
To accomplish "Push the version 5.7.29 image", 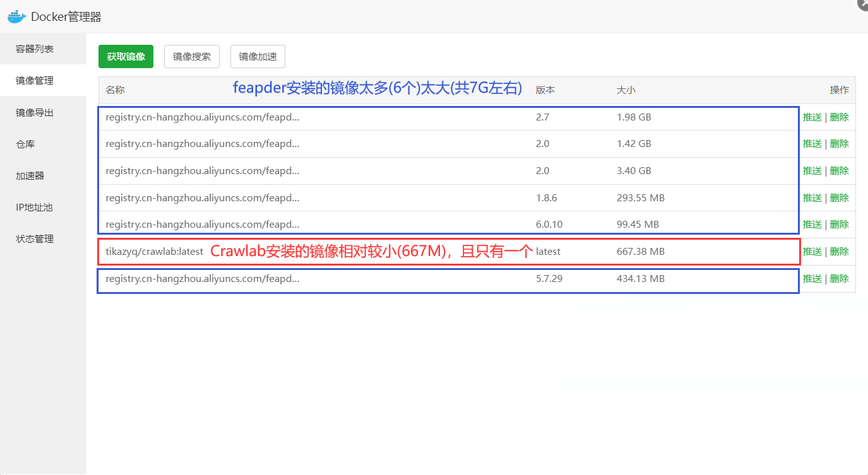I will (x=812, y=279).
